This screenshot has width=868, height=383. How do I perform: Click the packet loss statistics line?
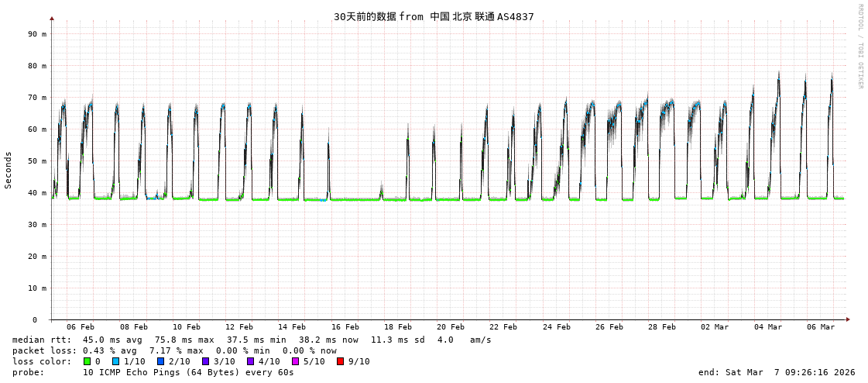click(174, 350)
